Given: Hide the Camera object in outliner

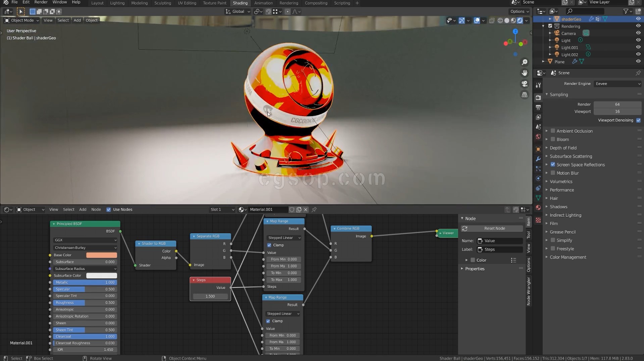Looking at the screenshot, I should click(x=638, y=33).
